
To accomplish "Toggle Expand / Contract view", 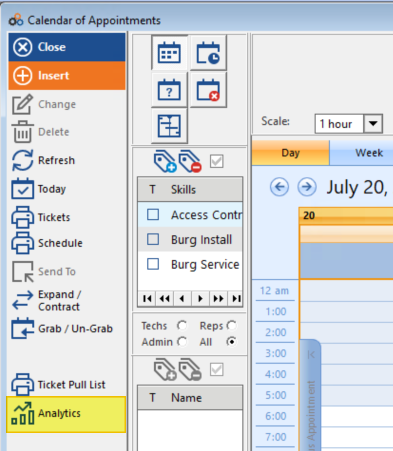I will pyautogui.click(x=46, y=300).
